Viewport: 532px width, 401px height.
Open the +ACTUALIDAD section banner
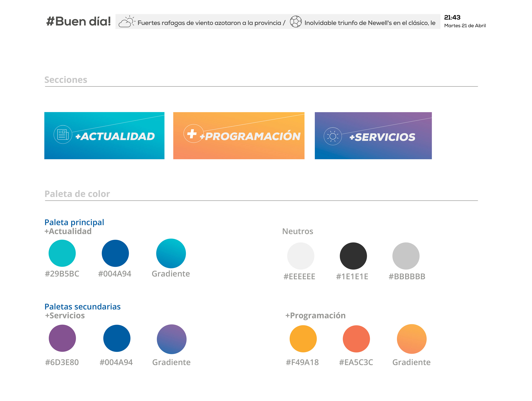pos(104,136)
